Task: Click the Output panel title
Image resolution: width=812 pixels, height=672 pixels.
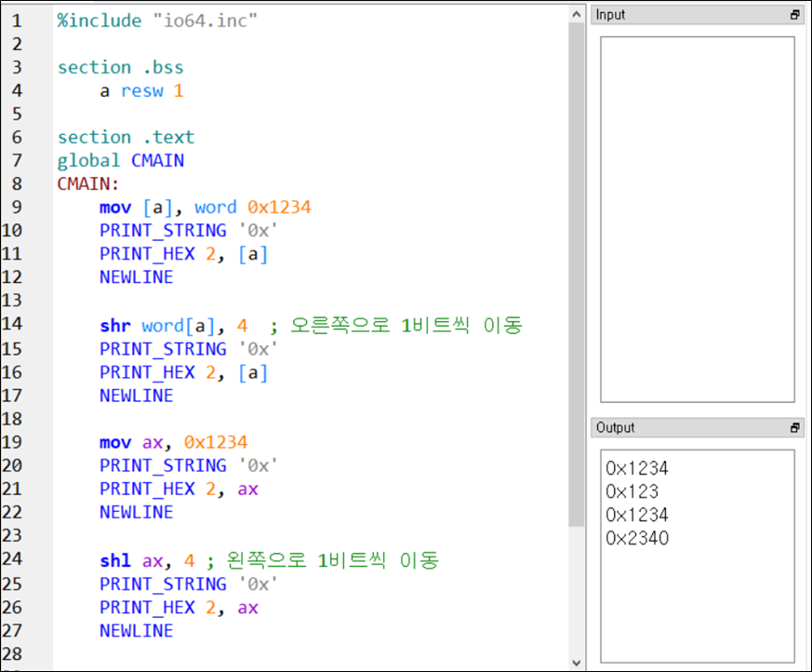Action: point(615,427)
